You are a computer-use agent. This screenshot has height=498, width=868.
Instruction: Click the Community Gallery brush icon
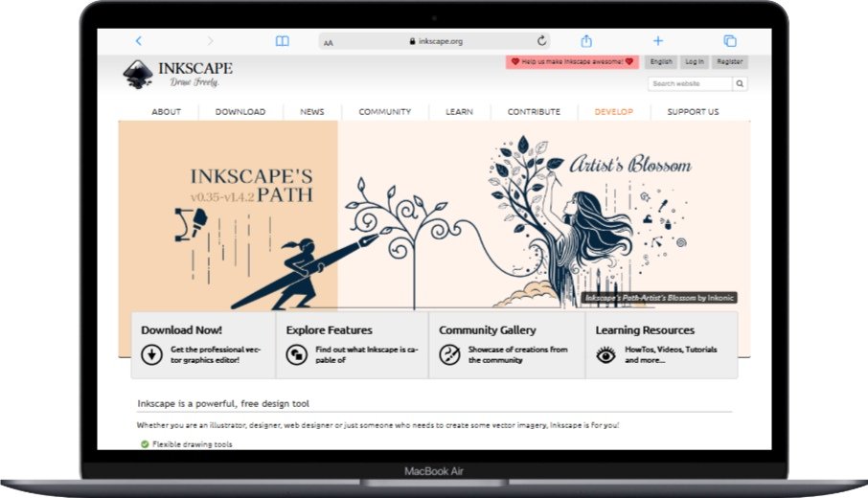tap(449, 354)
